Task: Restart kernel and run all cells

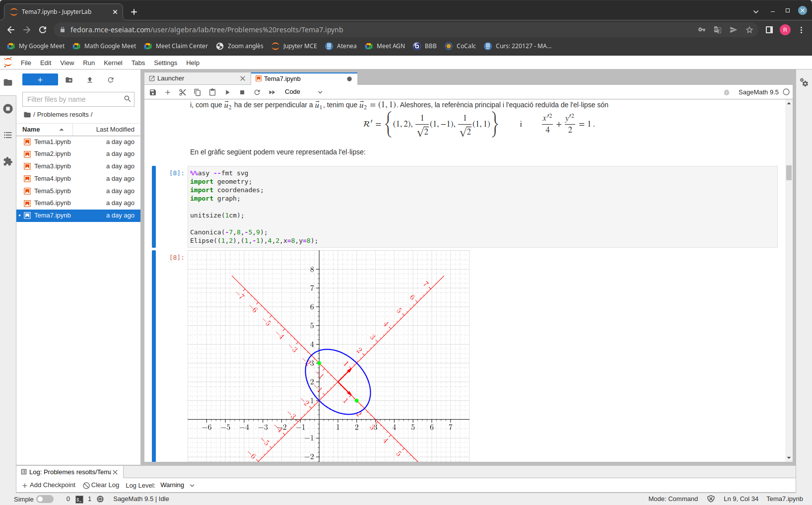Action: click(272, 92)
